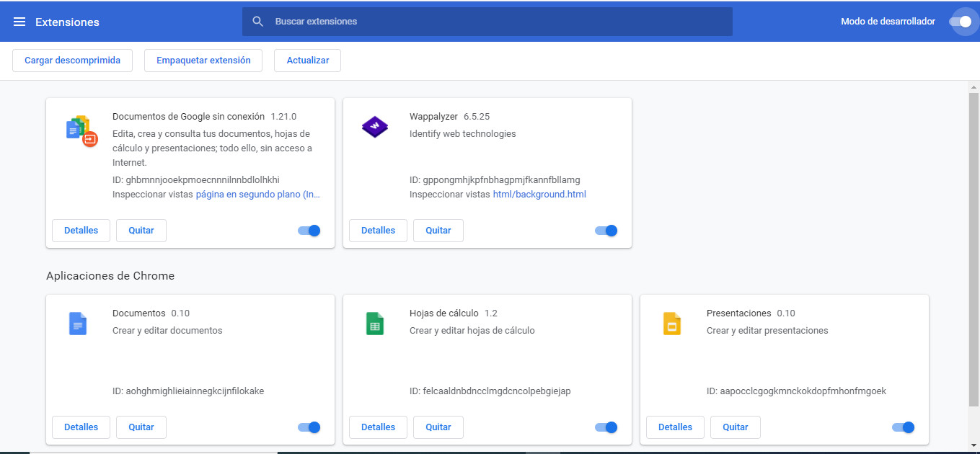
Task: Disable the Wappalyzer extension toggle
Action: tap(606, 231)
